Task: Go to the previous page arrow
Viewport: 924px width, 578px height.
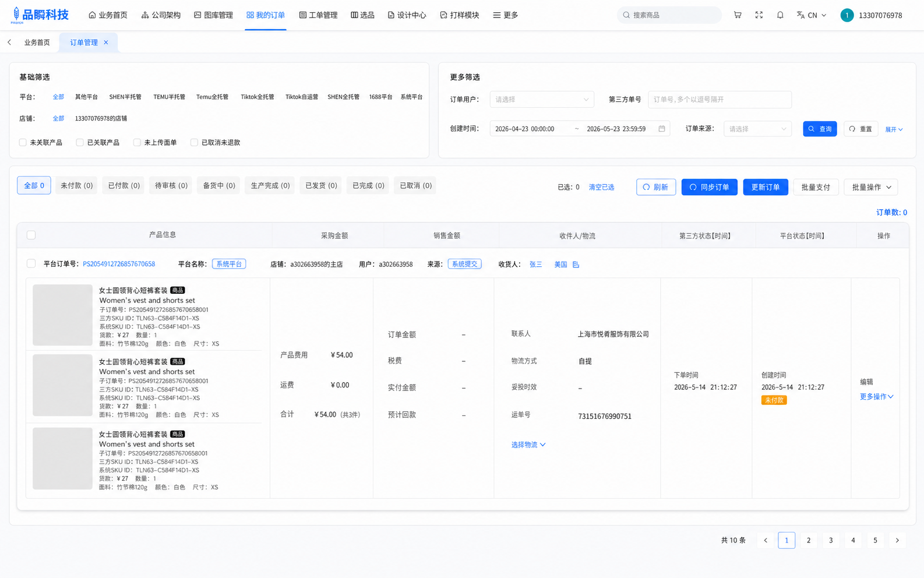Action: pyautogui.click(x=766, y=540)
